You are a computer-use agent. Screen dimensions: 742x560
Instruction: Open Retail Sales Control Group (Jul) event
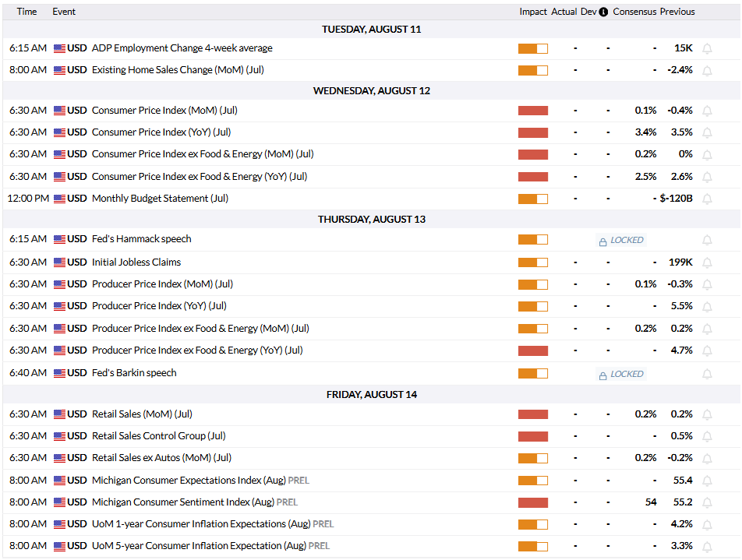158,436
